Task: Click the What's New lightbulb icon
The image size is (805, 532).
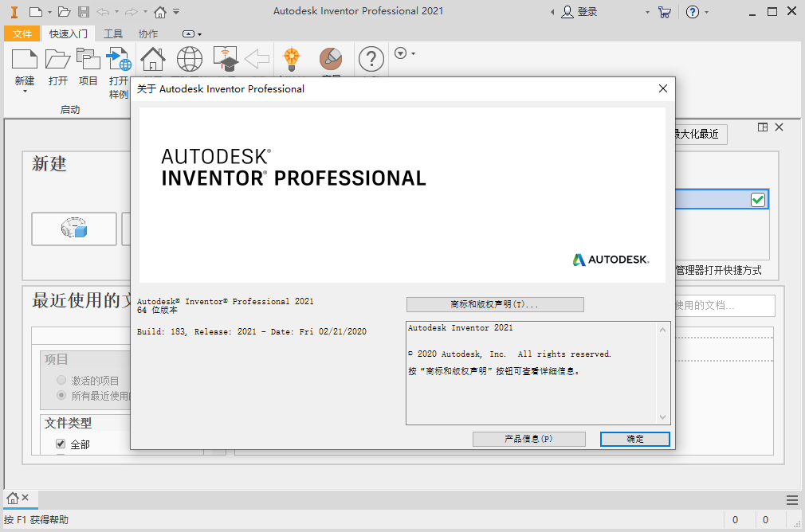Action: coord(292,58)
